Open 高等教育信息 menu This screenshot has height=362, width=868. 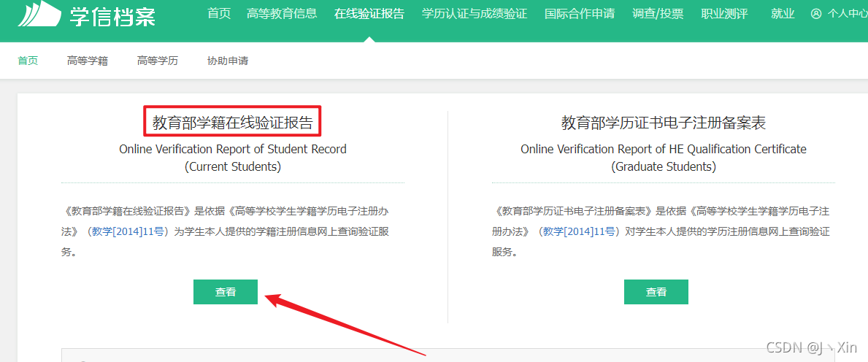tap(282, 14)
